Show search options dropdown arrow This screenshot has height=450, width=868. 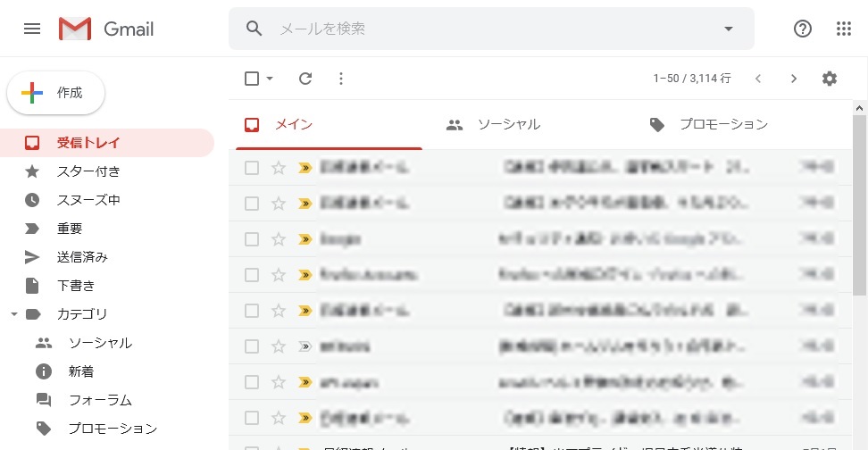(728, 29)
